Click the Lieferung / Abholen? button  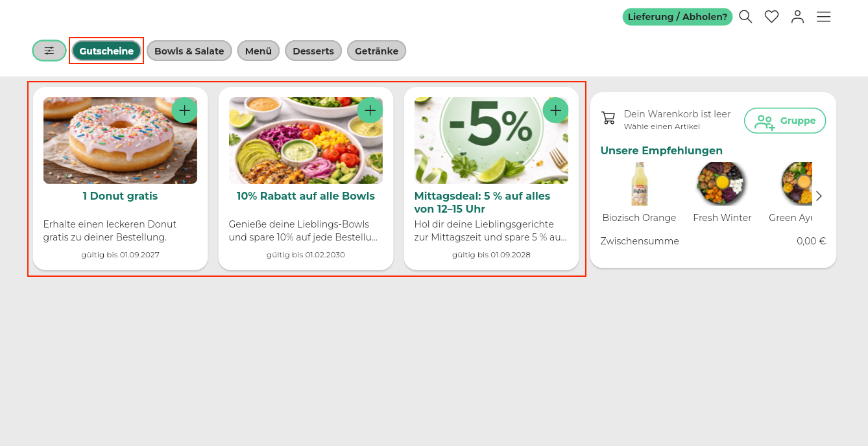(x=677, y=17)
